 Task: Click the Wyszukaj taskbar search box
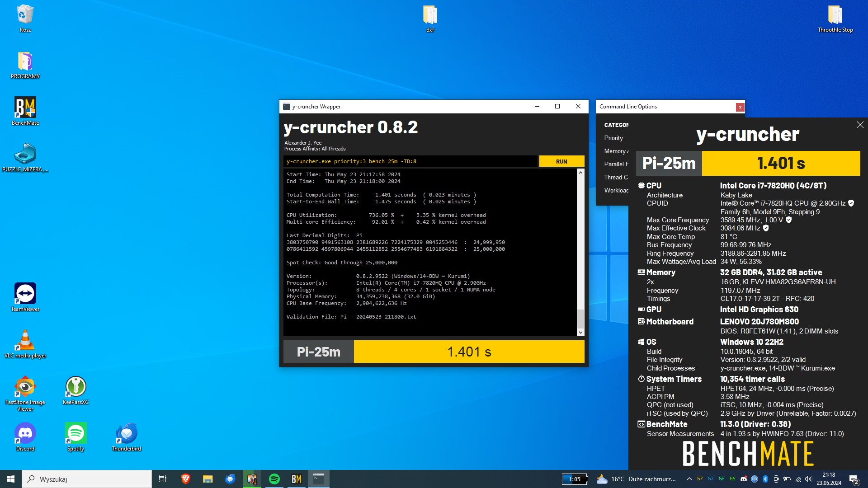(x=87, y=479)
